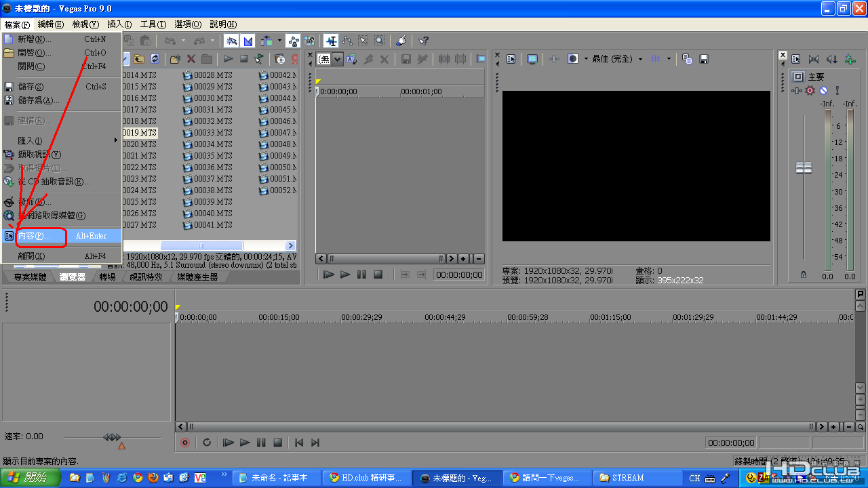Insert bus into audio mixer
Viewport: 868px width, 488px height.
click(849, 59)
